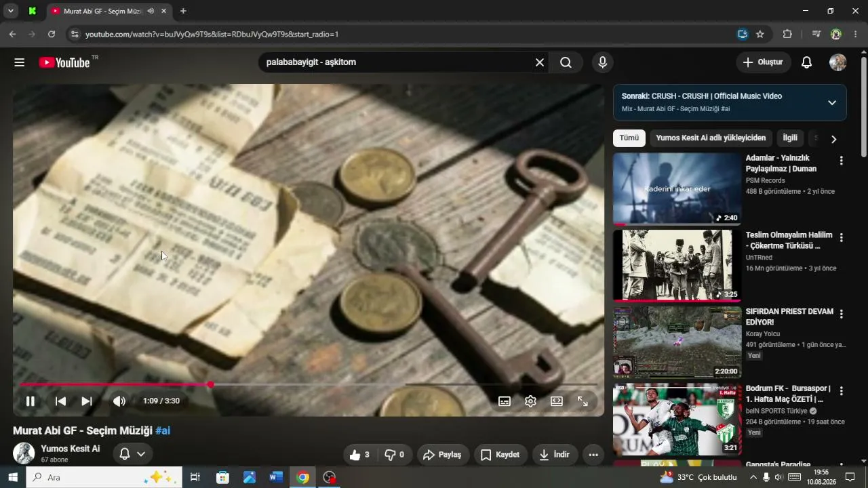Mute the video volume
The width and height of the screenshot is (868, 488).
click(x=119, y=401)
